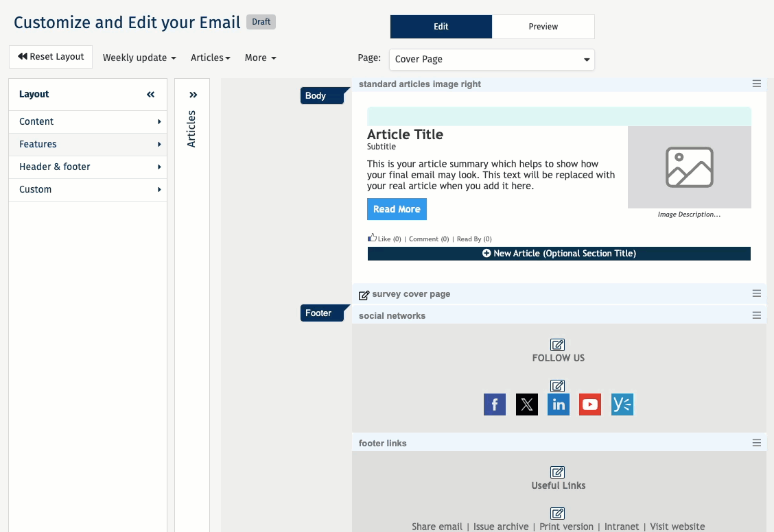Click edit icon above FOLLOW US

click(558, 345)
